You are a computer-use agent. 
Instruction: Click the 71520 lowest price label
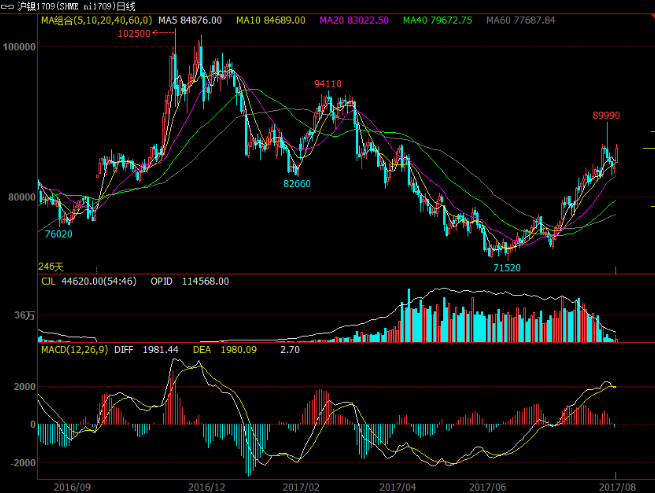pos(507,268)
